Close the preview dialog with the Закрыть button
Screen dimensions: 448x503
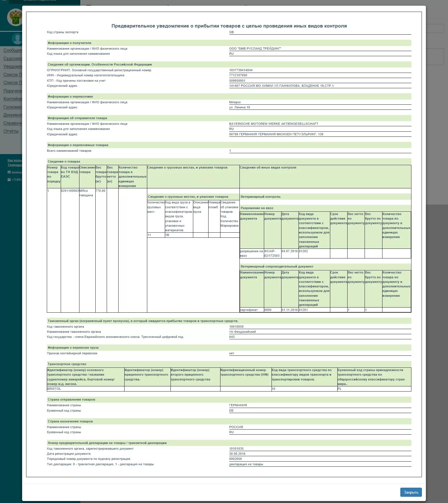click(x=411, y=492)
